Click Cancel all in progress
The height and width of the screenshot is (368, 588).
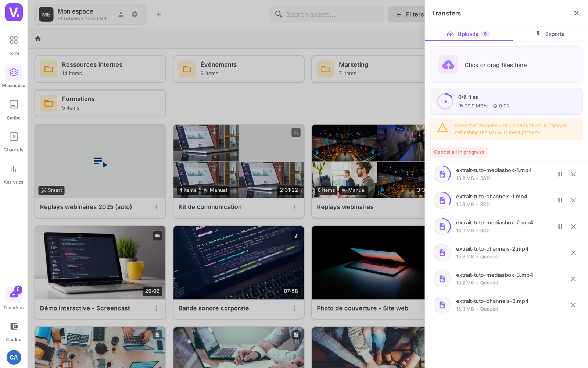[x=459, y=152]
